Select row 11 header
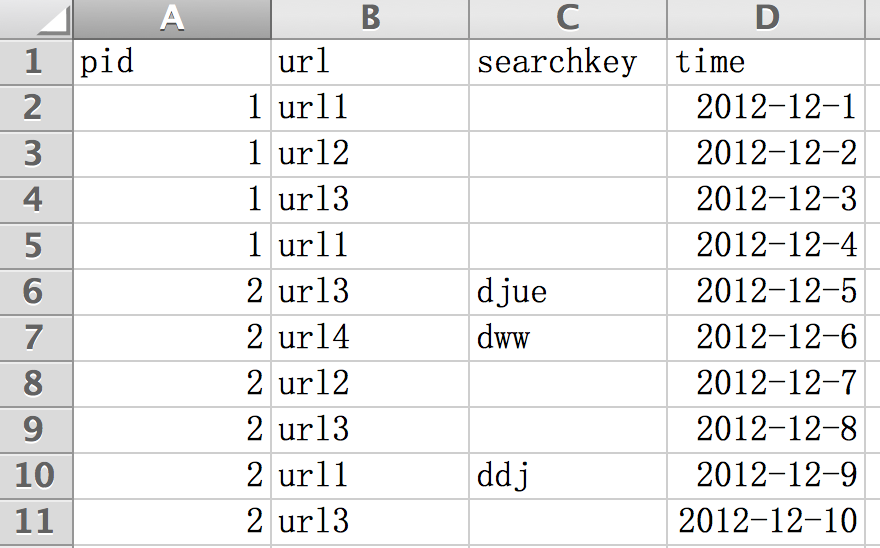 coord(36,522)
